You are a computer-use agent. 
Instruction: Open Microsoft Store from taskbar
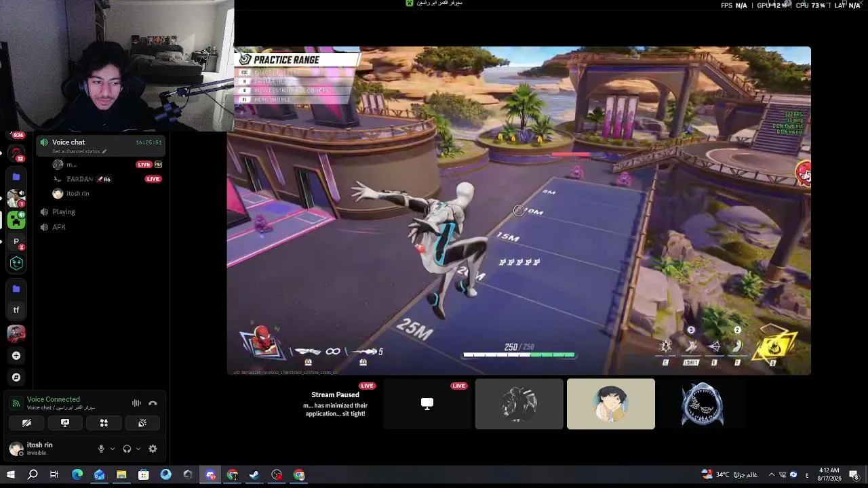pyautogui.click(x=143, y=474)
